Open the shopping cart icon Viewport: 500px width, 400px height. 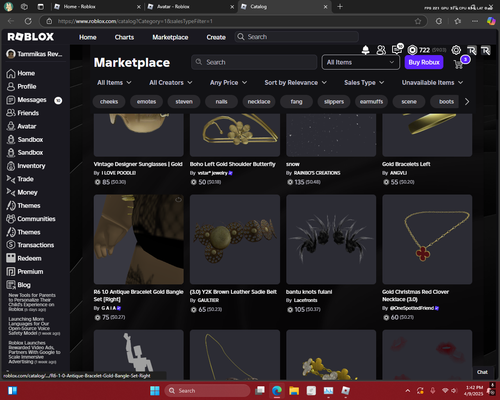pos(459,64)
